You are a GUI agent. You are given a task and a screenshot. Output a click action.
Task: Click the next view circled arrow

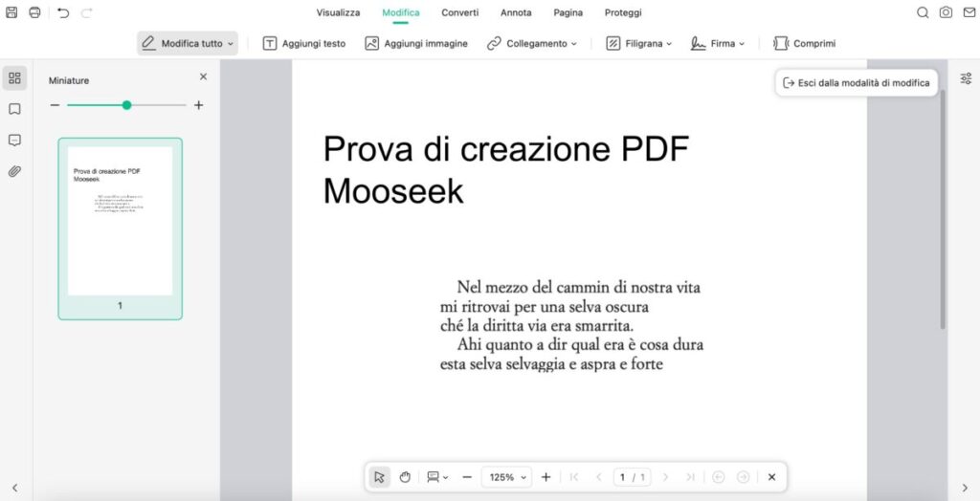(x=743, y=477)
